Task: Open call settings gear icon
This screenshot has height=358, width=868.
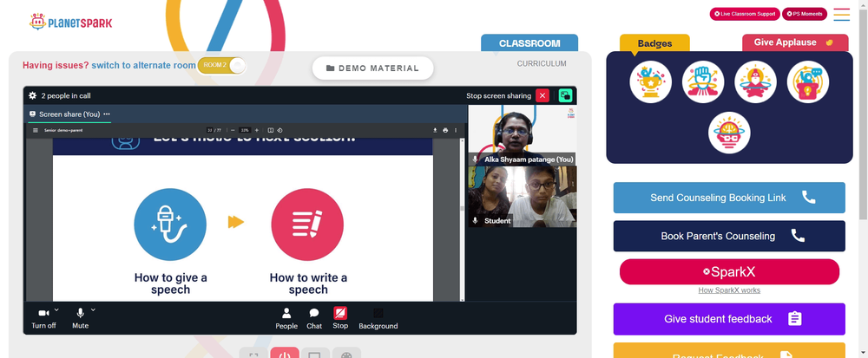Action: click(x=33, y=95)
